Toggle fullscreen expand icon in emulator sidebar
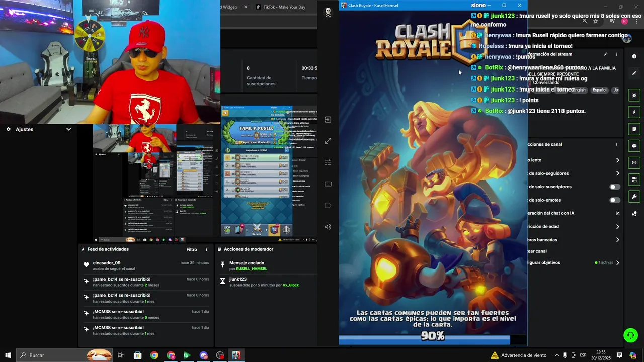 click(x=328, y=141)
